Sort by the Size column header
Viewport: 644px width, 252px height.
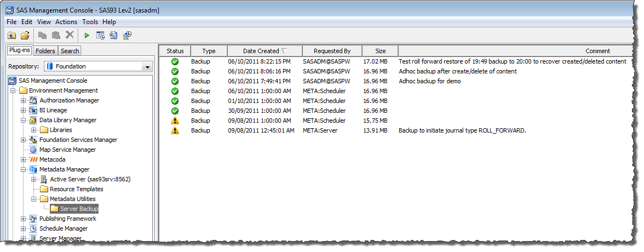pos(380,51)
